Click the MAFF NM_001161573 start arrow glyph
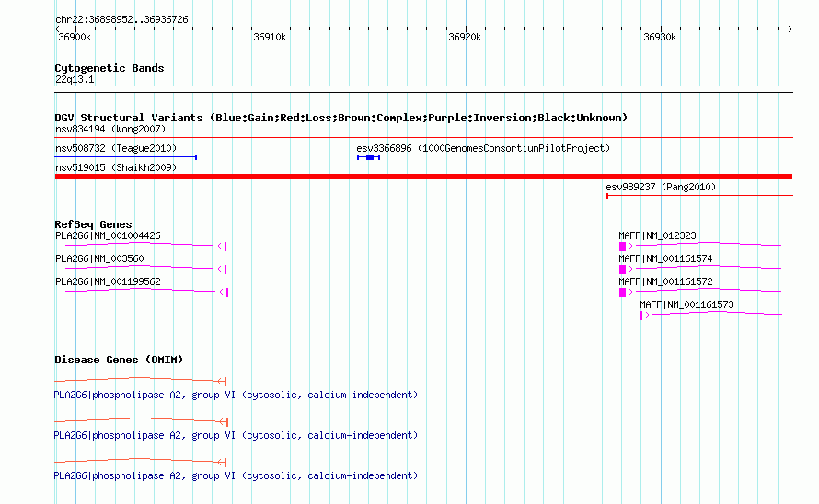Image resolution: width=819 pixels, height=504 pixels. click(645, 315)
